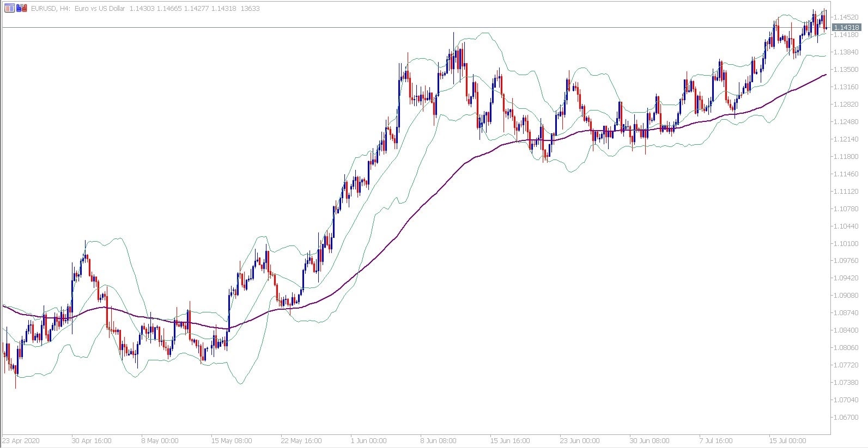868x448 pixels.
Task: Click the current price label 1.14318
Action: tap(847, 27)
